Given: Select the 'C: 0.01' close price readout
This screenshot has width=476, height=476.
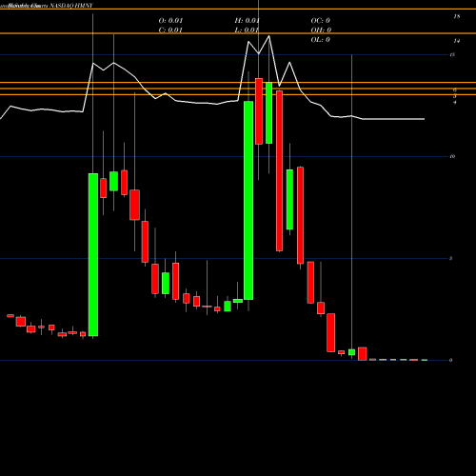Looking at the screenshot, I should coord(170,30).
